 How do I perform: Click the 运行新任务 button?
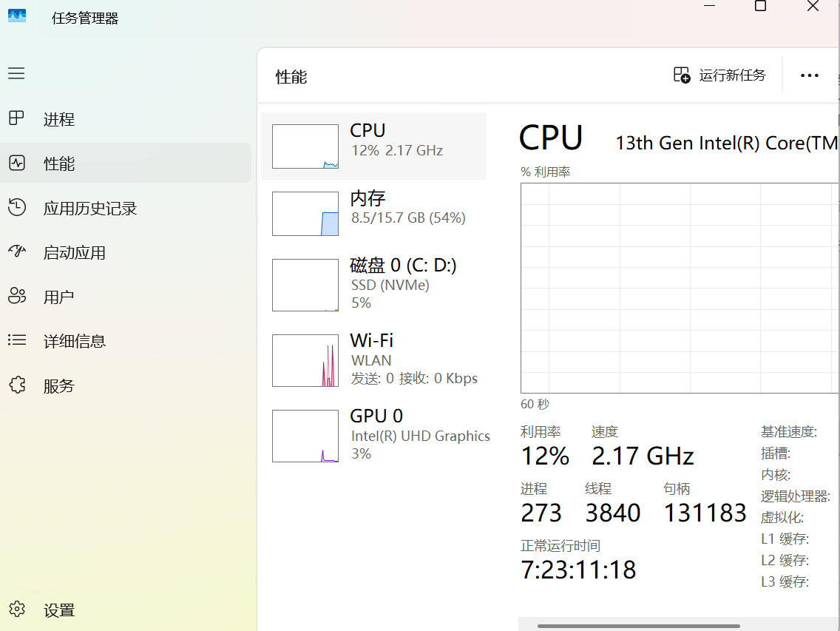(720, 75)
